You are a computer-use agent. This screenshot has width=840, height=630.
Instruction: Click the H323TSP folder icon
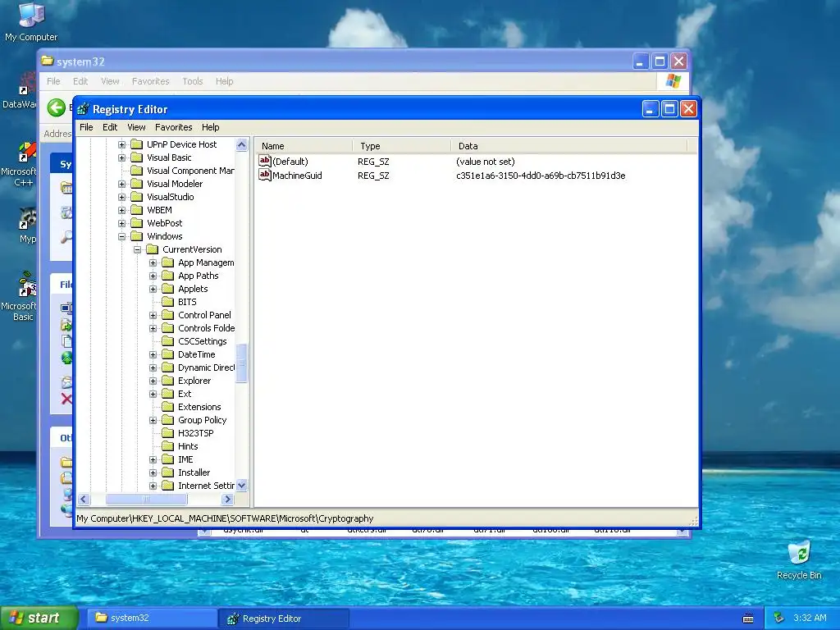coord(168,433)
